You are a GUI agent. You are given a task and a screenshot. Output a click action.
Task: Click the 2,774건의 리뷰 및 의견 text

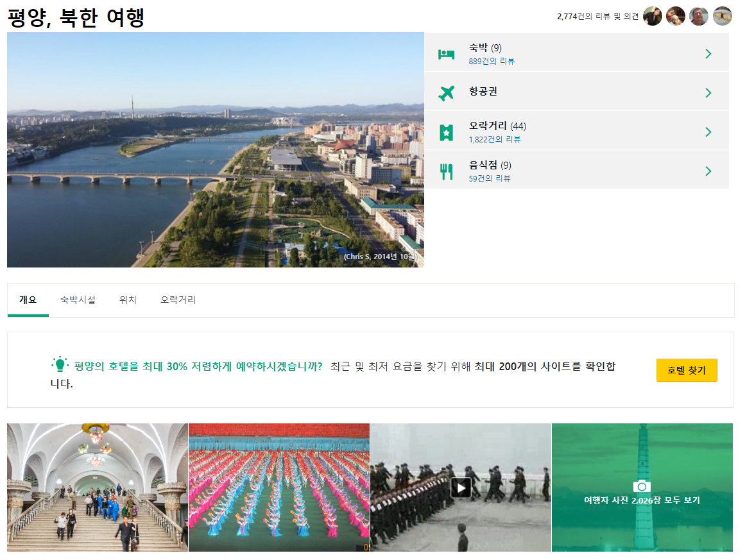597,16
